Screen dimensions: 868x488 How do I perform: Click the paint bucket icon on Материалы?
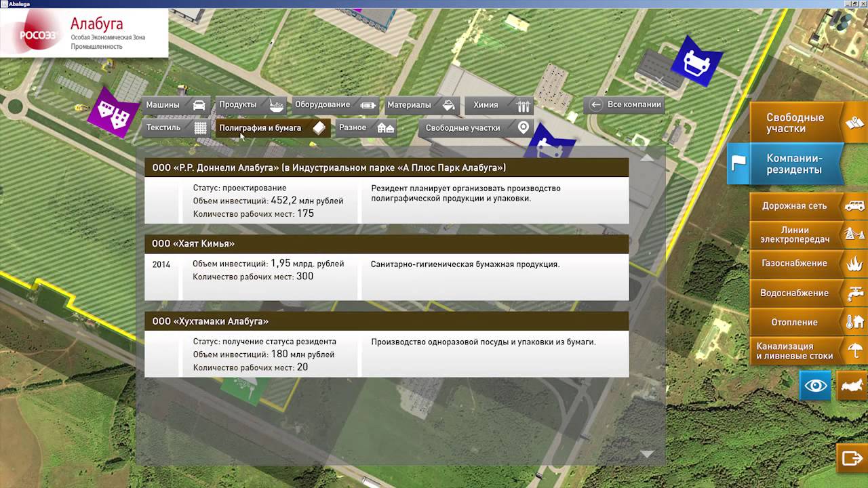point(448,105)
